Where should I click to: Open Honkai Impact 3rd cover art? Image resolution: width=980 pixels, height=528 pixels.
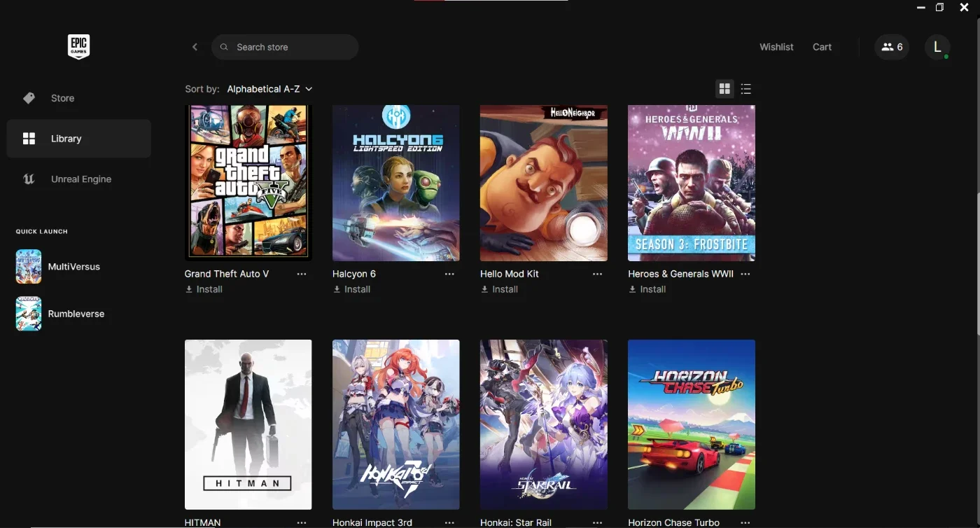pyautogui.click(x=396, y=424)
